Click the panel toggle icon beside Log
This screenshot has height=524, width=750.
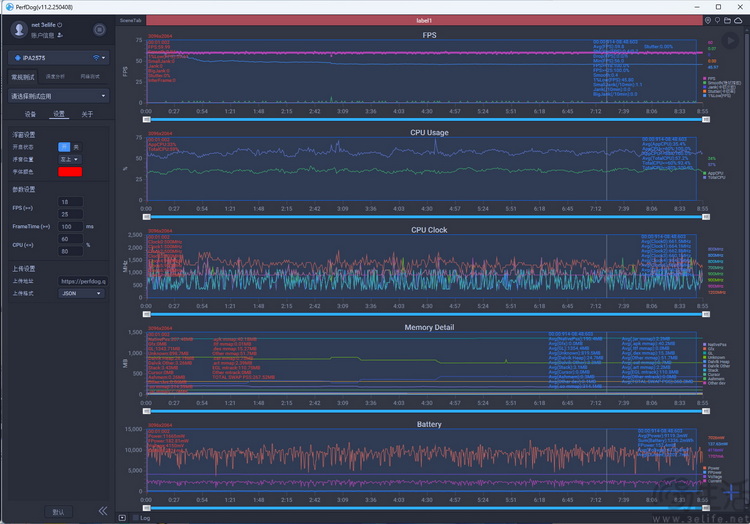click(x=122, y=518)
